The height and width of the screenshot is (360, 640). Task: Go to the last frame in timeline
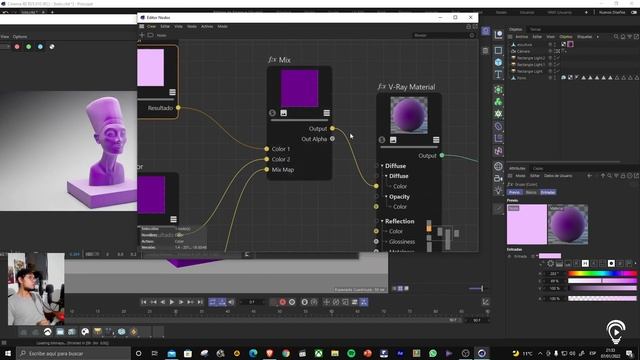coord(200,302)
